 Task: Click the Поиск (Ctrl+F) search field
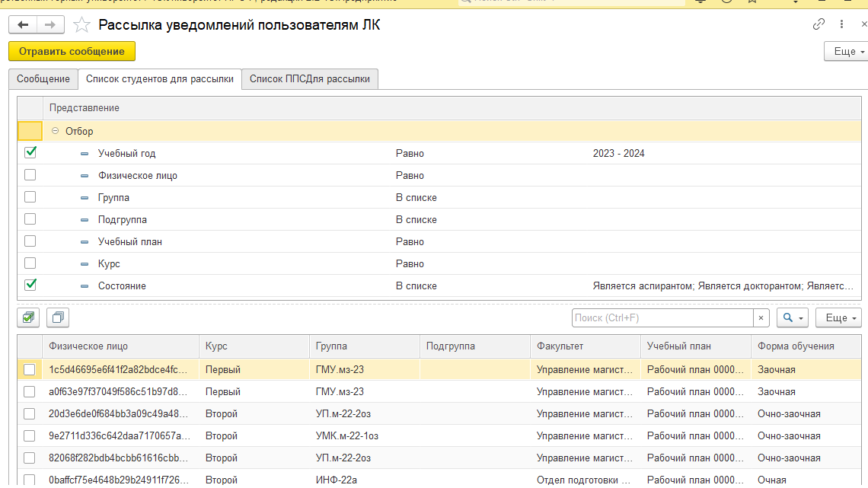tap(662, 317)
